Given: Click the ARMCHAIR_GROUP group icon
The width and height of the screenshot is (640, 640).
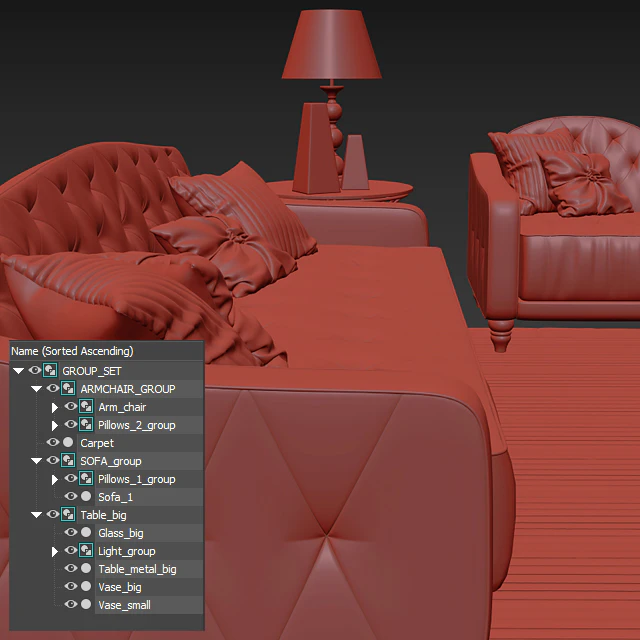Looking at the screenshot, I should tap(68, 389).
